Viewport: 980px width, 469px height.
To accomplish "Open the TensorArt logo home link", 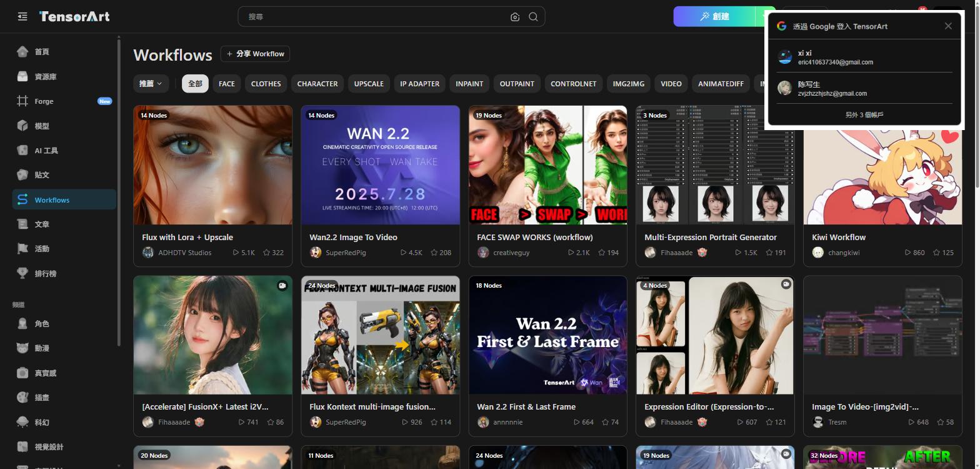I will coord(74,16).
